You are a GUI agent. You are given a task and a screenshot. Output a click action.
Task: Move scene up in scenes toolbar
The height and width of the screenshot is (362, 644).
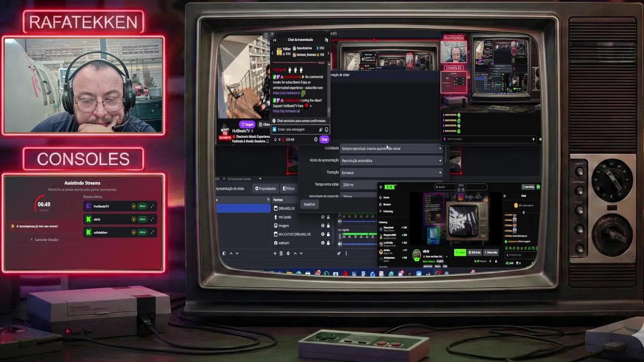(x=231, y=253)
